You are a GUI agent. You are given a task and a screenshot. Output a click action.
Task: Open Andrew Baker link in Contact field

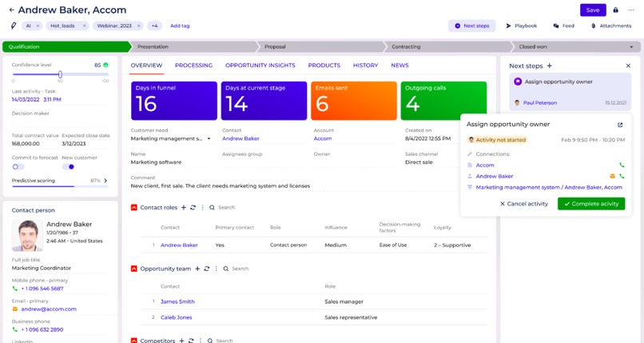pos(241,139)
